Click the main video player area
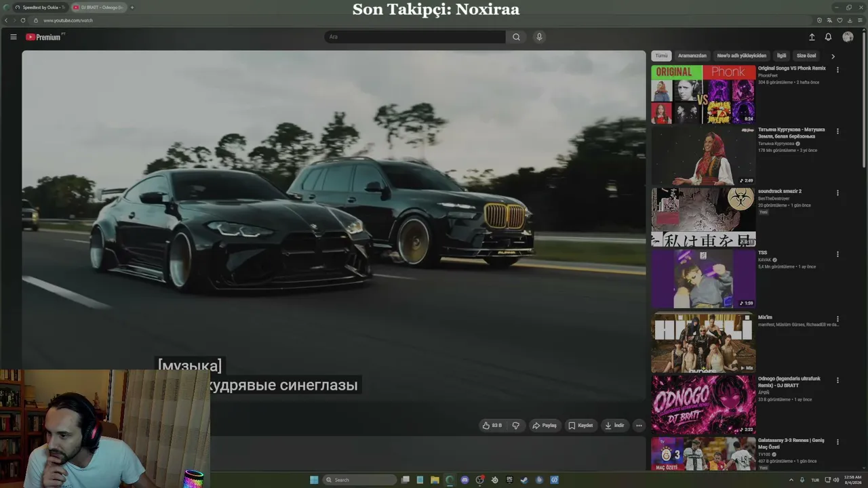This screenshot has height=488, width=868. click(x=334, y=226)
